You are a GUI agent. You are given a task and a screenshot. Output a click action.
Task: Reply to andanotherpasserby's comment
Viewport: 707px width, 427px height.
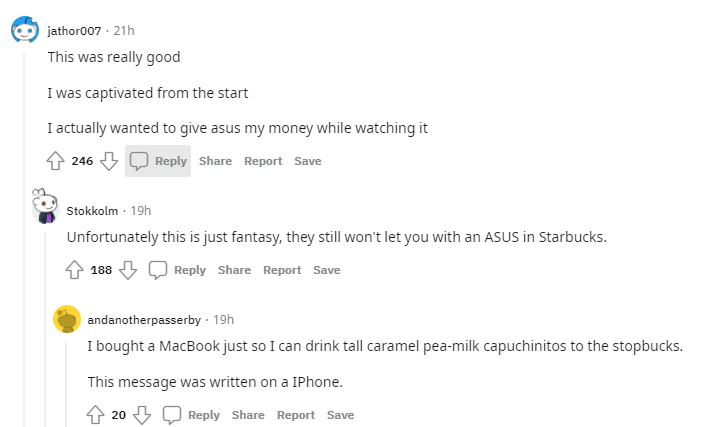[x=191, y=415]
